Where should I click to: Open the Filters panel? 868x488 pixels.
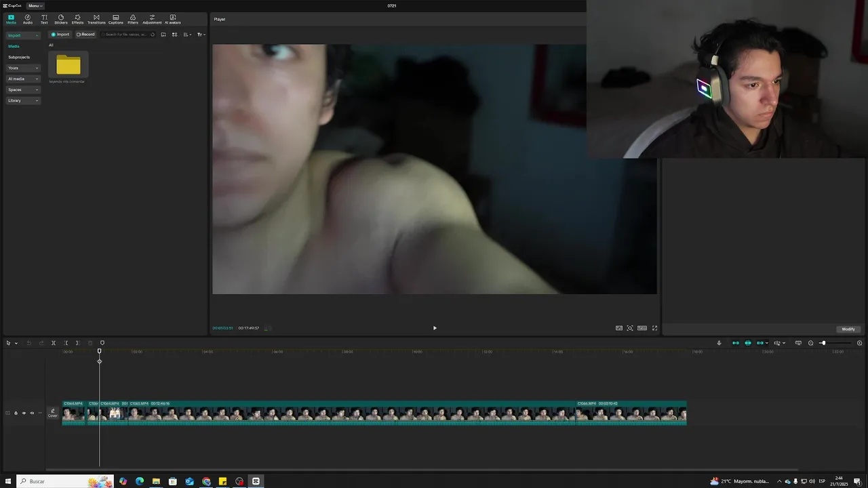tap(133, 19)
